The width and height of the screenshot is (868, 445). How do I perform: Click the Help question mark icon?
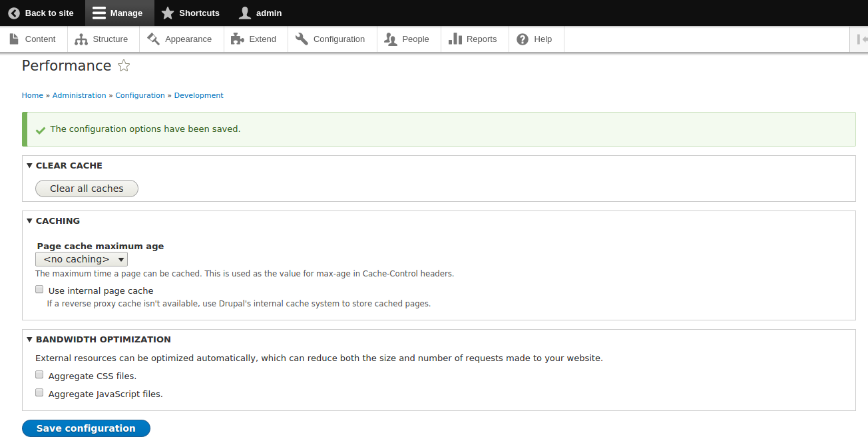tap(523, 39)
